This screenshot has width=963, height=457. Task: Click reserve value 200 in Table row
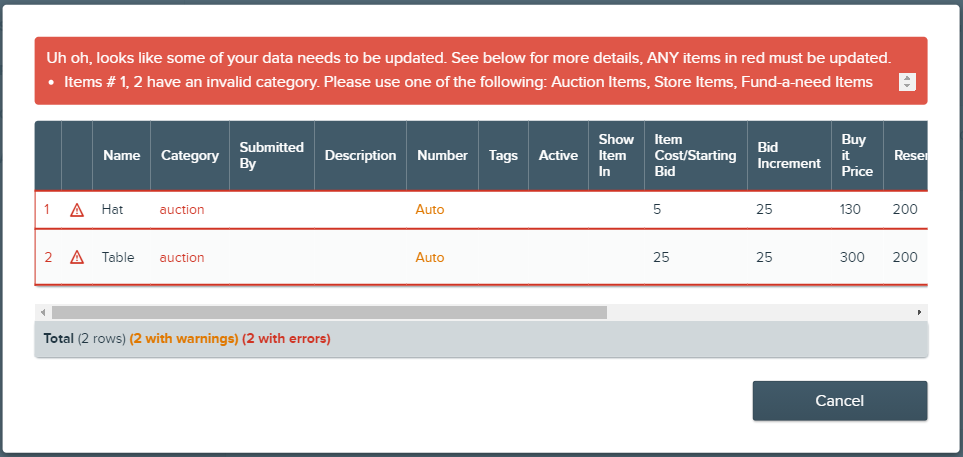coord(905,257)
